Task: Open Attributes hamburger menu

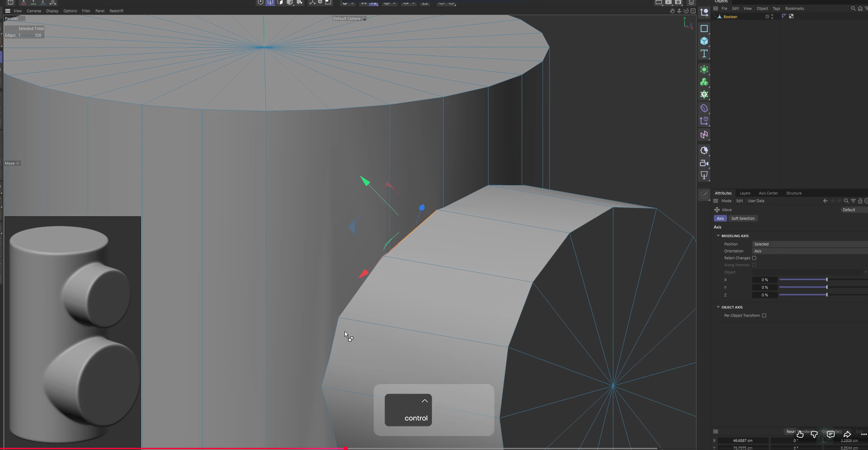Action: pos(716,201)
